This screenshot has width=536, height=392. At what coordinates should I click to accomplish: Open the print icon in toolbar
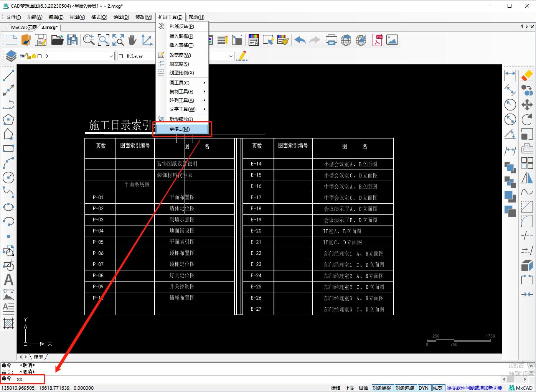click(331, 40)
